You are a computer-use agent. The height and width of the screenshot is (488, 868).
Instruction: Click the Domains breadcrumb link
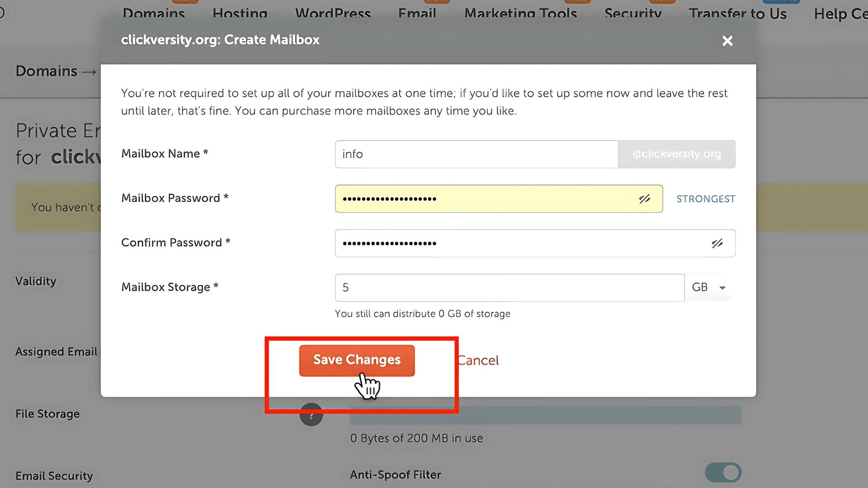46,71
